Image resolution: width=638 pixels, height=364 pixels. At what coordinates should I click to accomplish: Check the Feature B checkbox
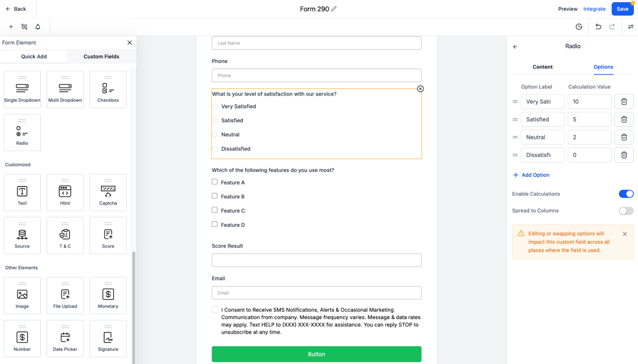point(215,196)
